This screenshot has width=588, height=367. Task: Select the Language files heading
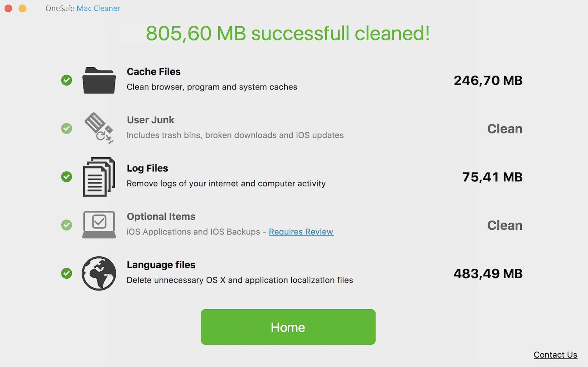click(x=161, y=265)
